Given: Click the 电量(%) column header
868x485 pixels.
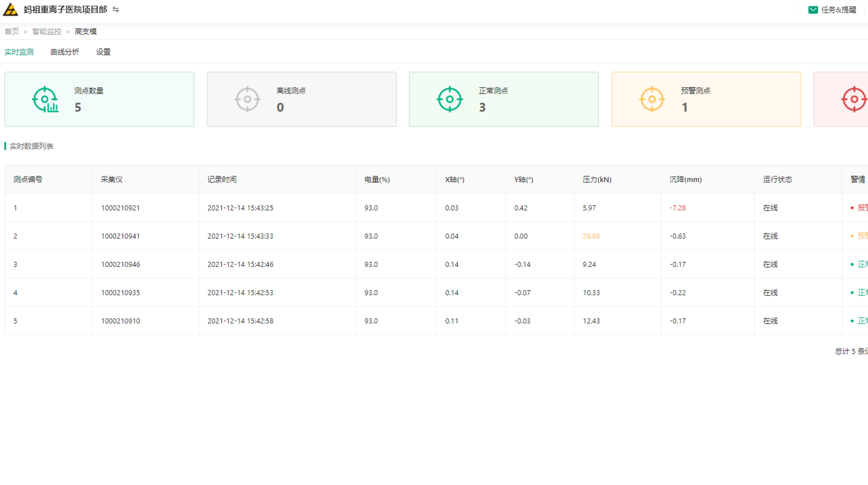Looking at the screenshot, I should tap(377, 179).
